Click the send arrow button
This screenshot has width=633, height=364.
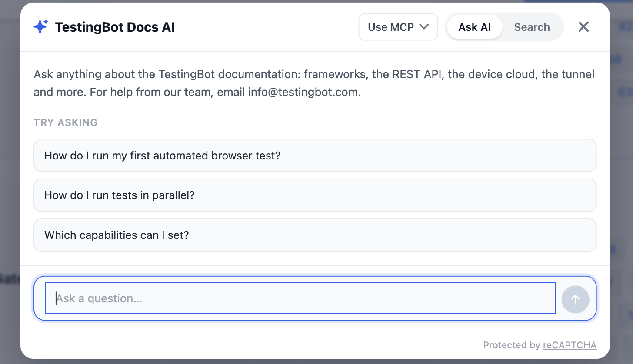(575, 299)
